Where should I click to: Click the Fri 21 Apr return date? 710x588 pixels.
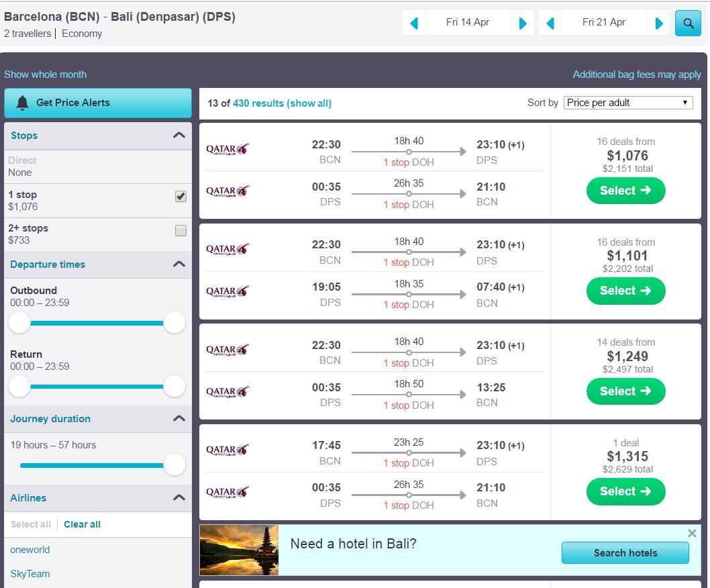(x=604, y=22)
